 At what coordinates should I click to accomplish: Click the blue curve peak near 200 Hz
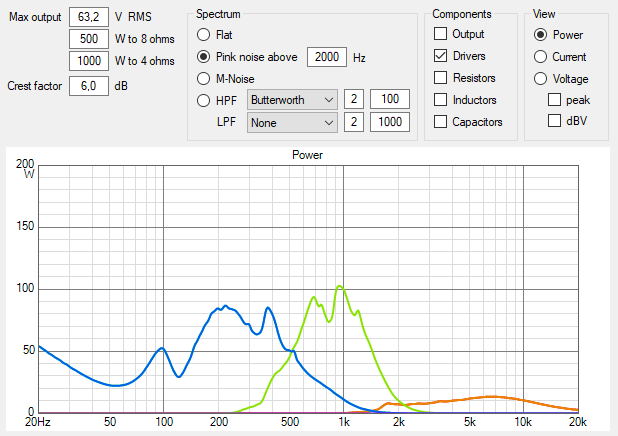coord(225,306)
